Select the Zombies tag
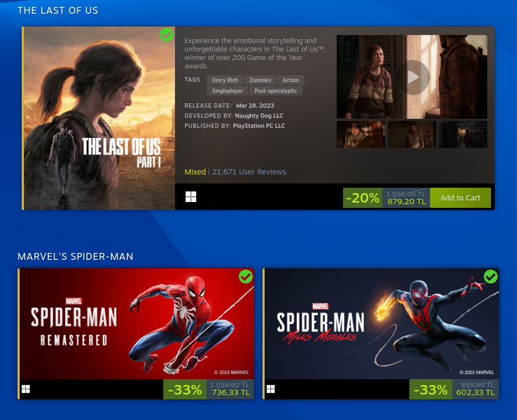Image resolution: width=517 pixels, height=420 pixels. [260, 80]
